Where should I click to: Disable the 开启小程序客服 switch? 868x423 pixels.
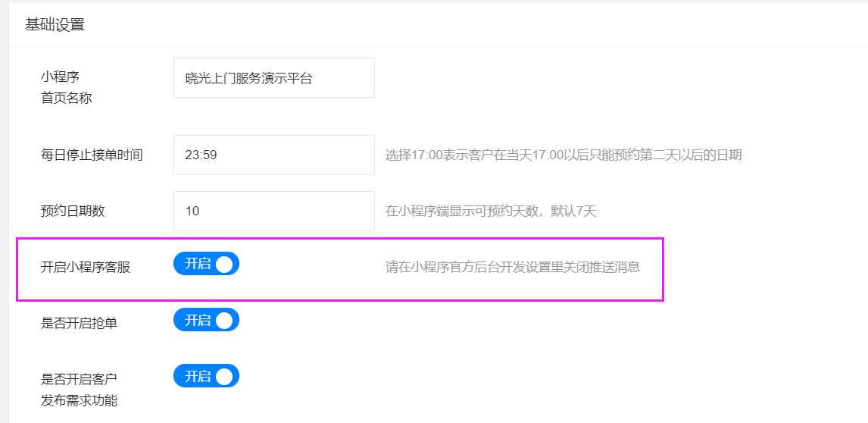coord(206,264)
